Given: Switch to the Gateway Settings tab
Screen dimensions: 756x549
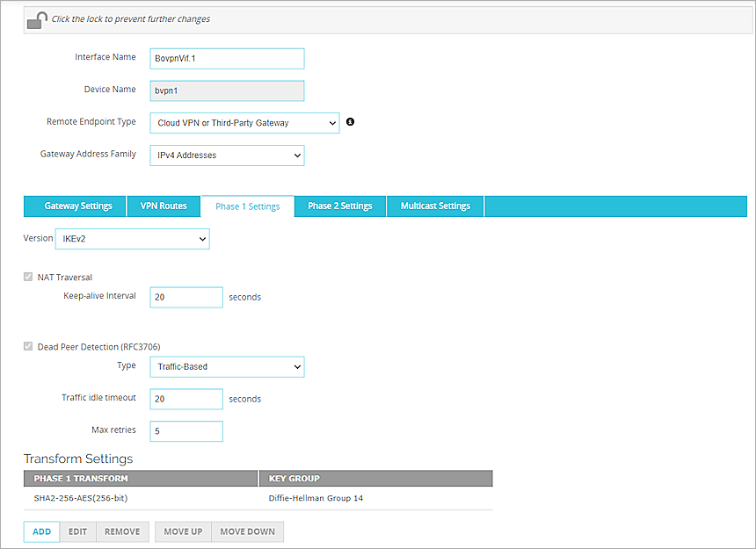Looking at the screenshot, I should (x=74, y=206).
